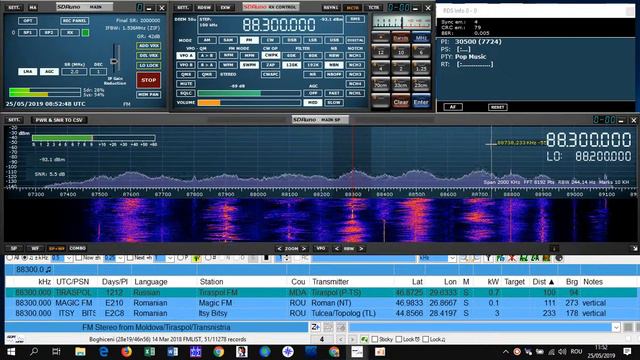The width and height of the screenshot is (640, 360).
Task: Open Microsoft Edge from the taskbar
Action: 104,351
